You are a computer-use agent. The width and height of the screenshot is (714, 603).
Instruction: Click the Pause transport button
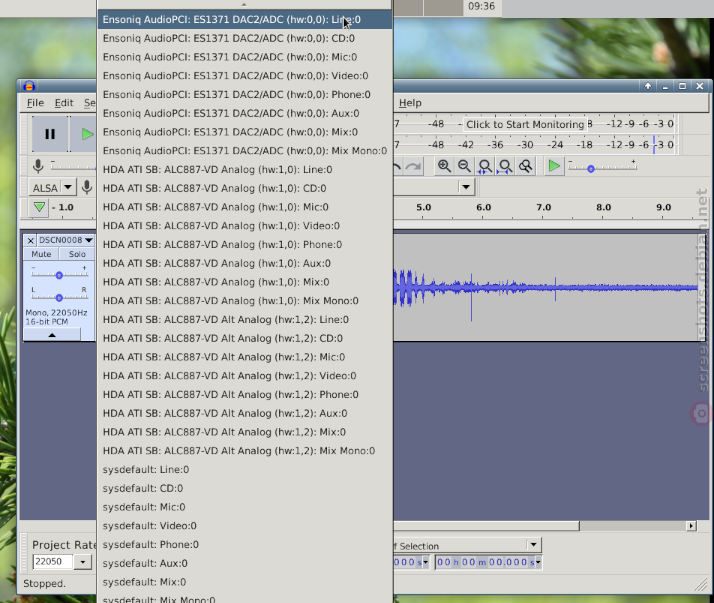pyautogui.click(x=50, y=134)
